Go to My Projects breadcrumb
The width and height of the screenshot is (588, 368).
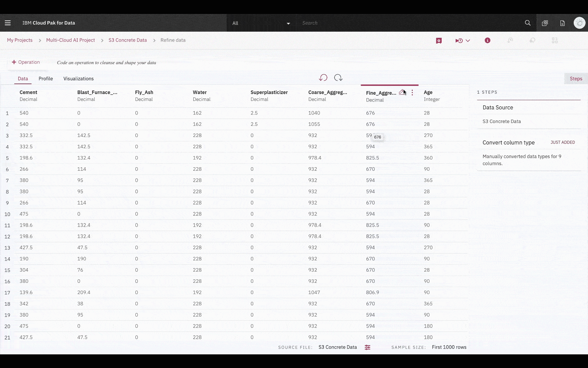[20, 40]
